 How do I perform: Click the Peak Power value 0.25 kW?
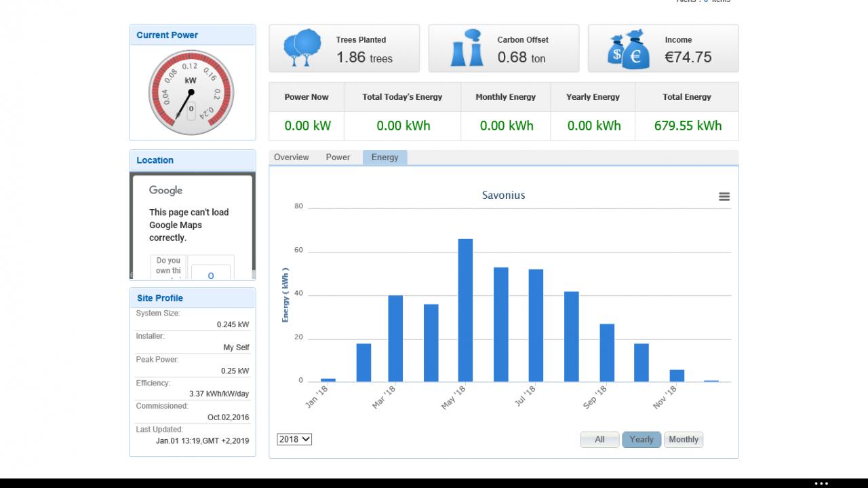point(235,371)
